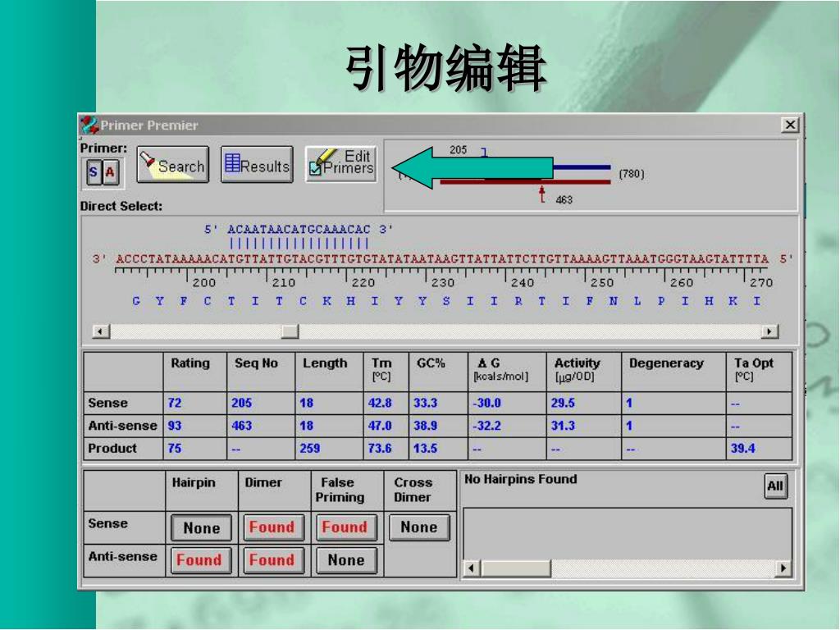Click the sequence scrollbar left arrow
The image size is (840, 630).
point(101,331)
